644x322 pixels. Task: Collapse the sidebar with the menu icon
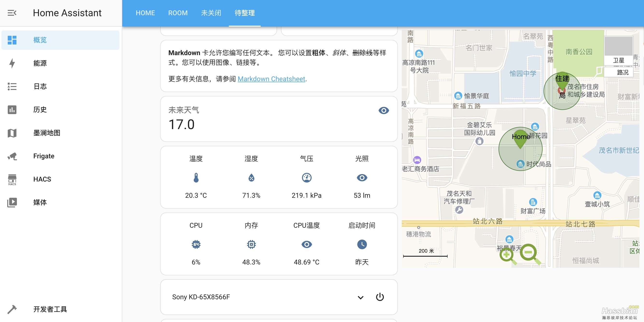12,13
